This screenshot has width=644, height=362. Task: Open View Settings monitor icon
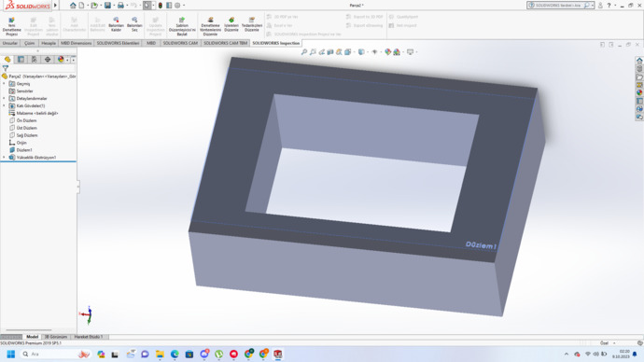(x=410, y=52)
